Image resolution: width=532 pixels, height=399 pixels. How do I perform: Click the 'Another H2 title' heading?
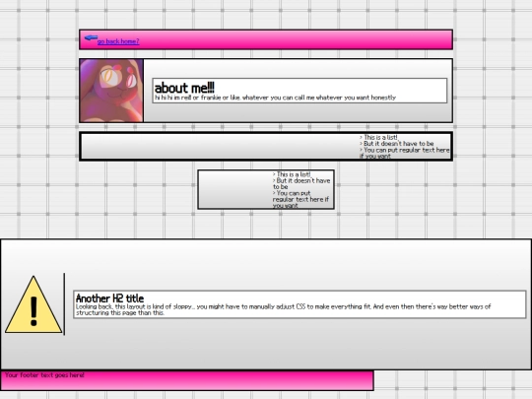(109, 299)
